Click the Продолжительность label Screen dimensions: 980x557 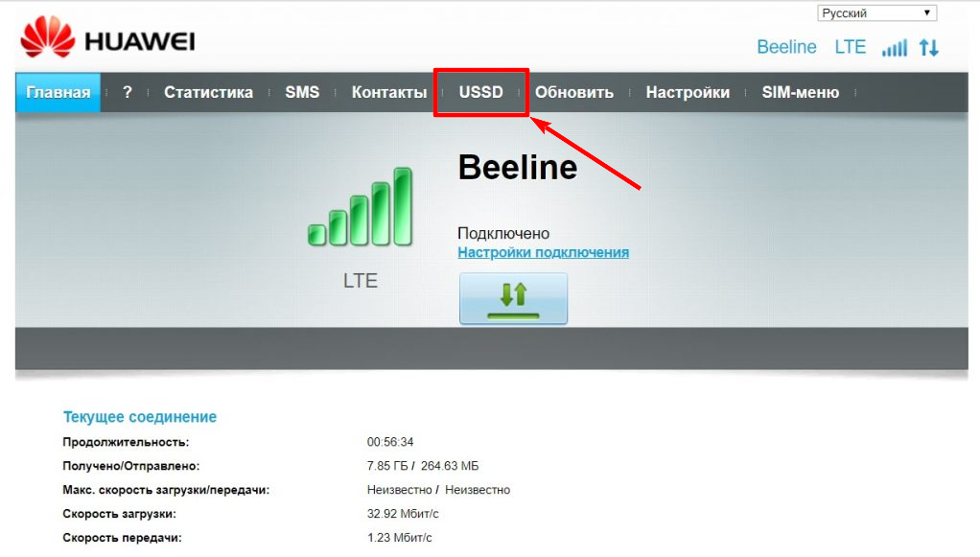126,442
